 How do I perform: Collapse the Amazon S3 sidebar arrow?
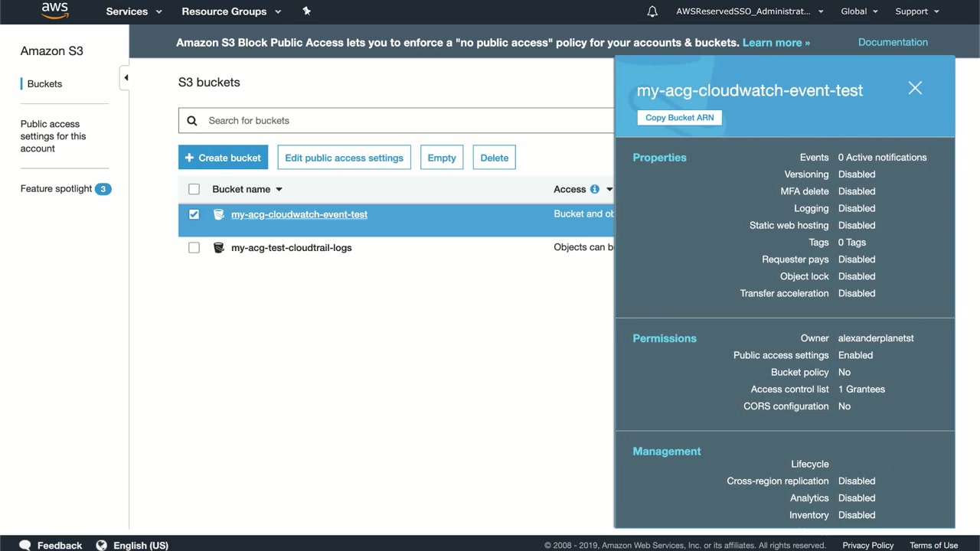click(x=125, y=77)
